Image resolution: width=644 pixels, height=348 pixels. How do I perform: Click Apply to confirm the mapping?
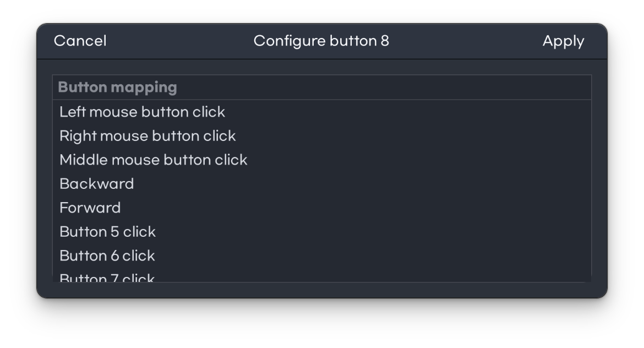pos(563,41)
